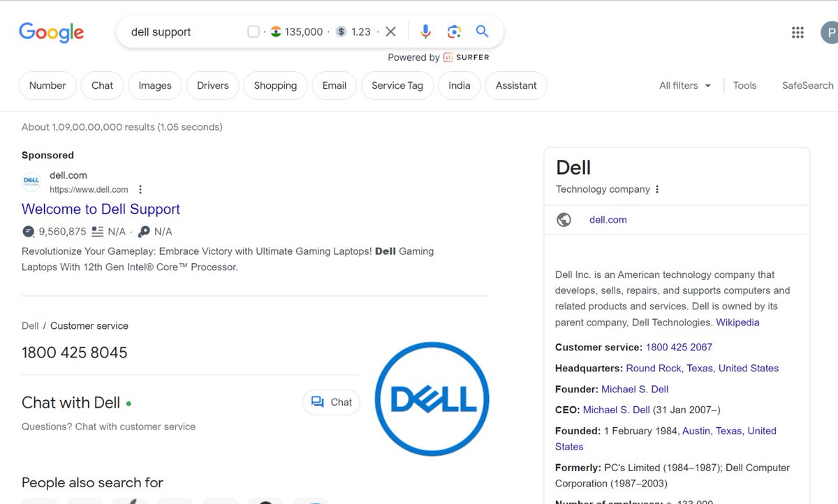
Task: Click the Dell favicon in the sponsored result
Action: pos(31,181)
